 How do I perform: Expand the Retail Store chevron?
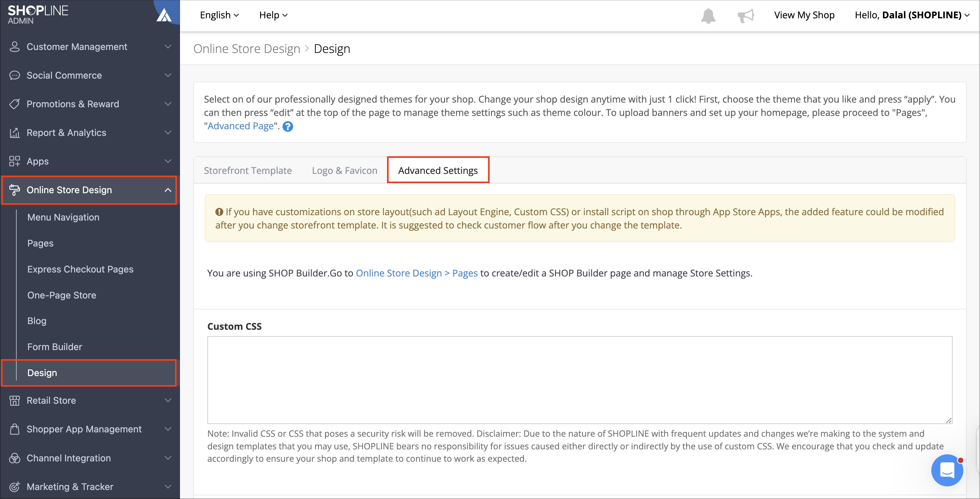(x=168, y=400)
